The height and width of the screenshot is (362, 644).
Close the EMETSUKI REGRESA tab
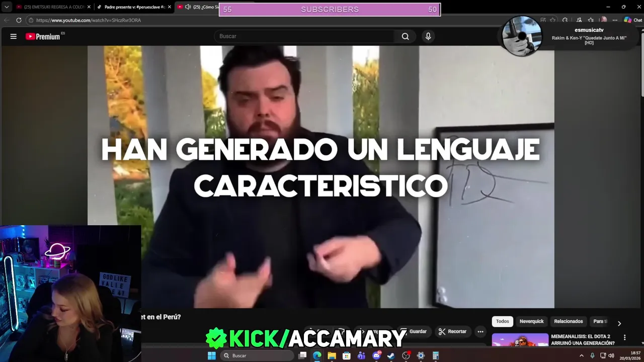point(89,7)
